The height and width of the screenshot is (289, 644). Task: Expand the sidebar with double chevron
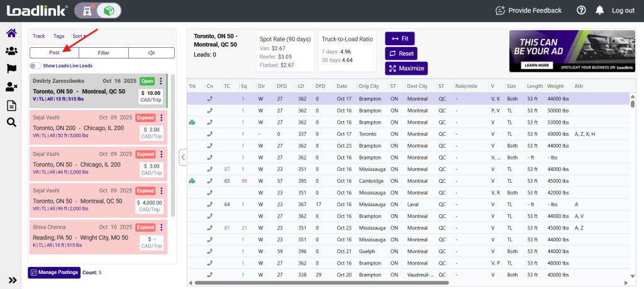(12, 280)
